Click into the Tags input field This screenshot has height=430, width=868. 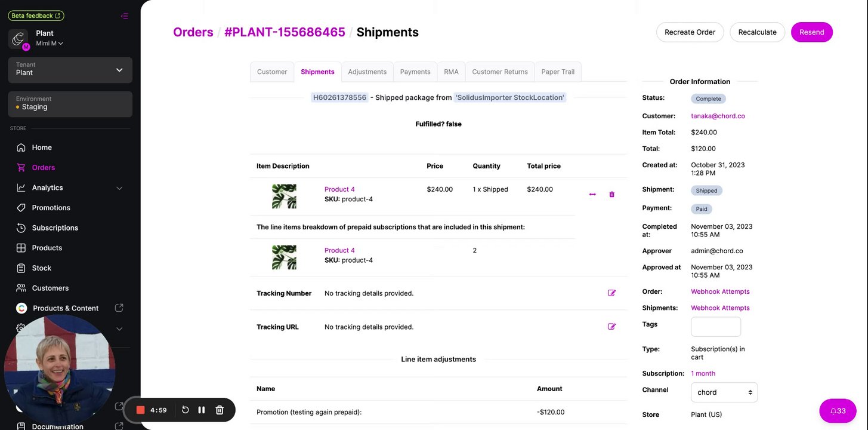pos(716,327)
